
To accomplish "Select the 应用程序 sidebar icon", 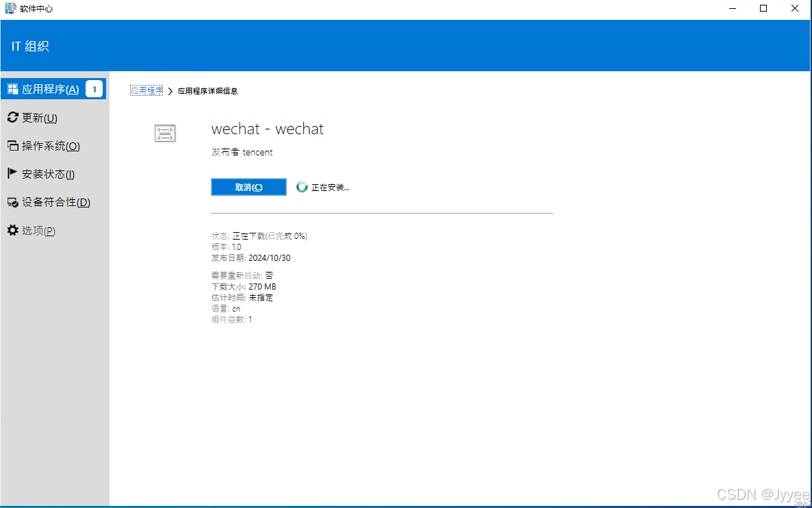I will [x=12, y=88].
